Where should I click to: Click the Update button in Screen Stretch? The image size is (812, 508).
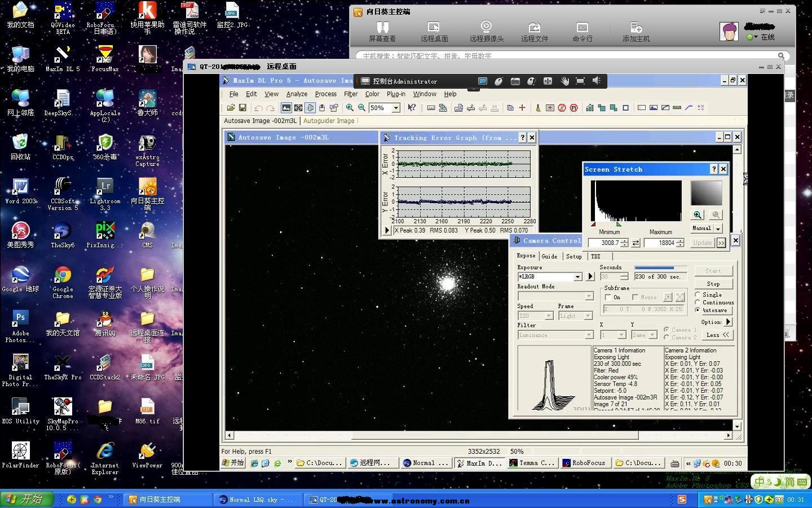click(x=702, y=243)
